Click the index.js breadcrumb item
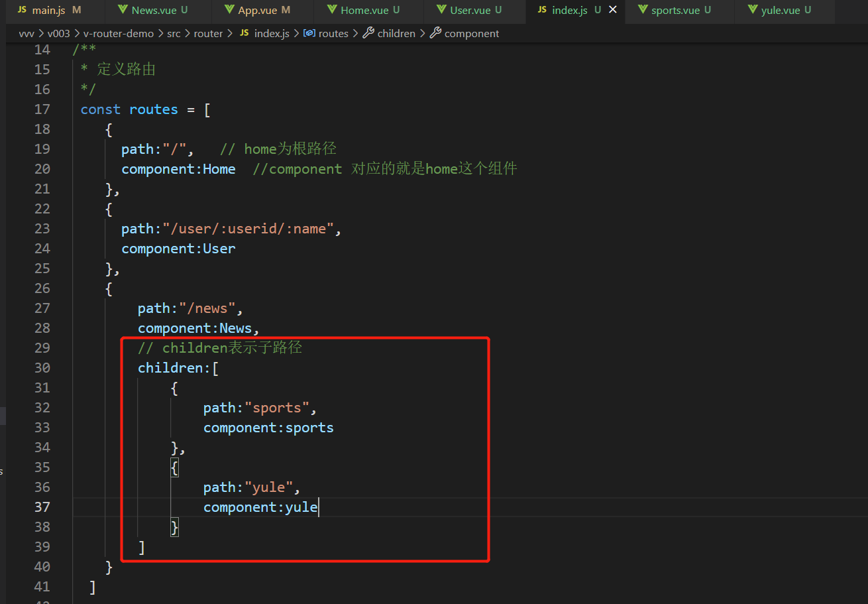Viewport: 868px width, 604px height. 272,33
